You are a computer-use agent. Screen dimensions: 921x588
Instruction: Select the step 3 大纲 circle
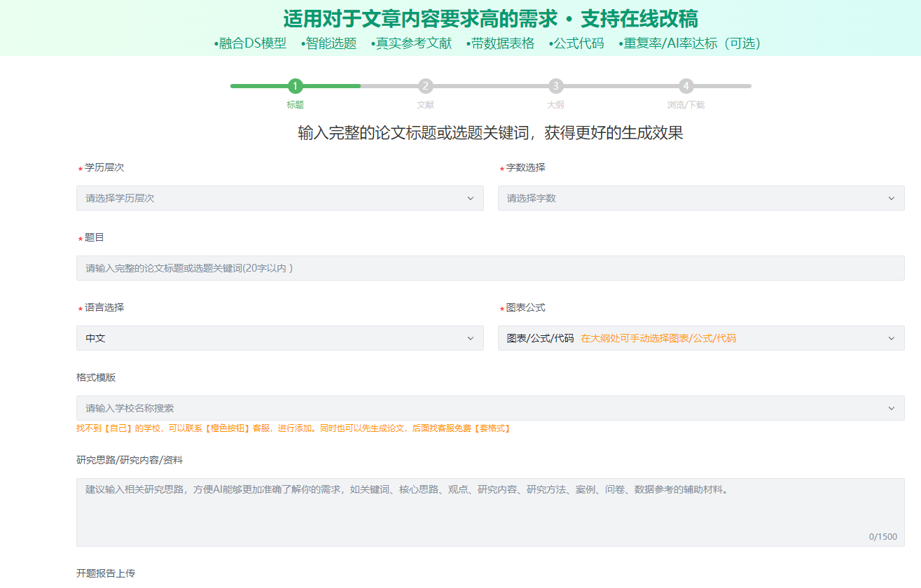555,86
